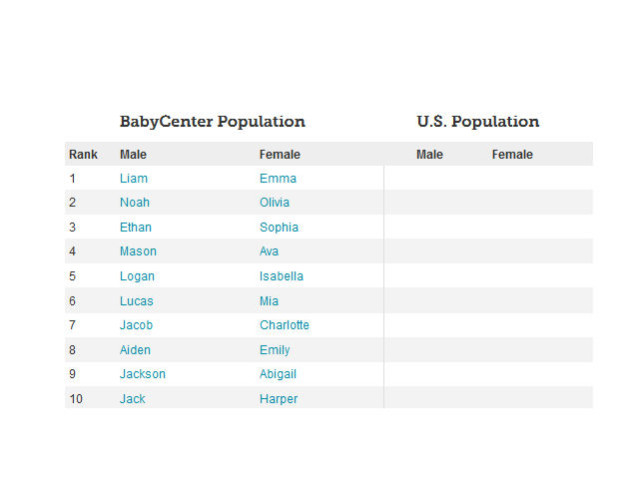Open the Emma name link
640x479 pixels.
[277, 178]
